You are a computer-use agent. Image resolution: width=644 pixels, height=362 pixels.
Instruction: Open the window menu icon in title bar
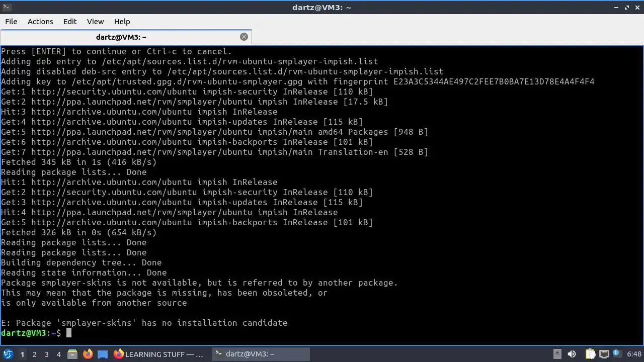(x=6, y=8)
